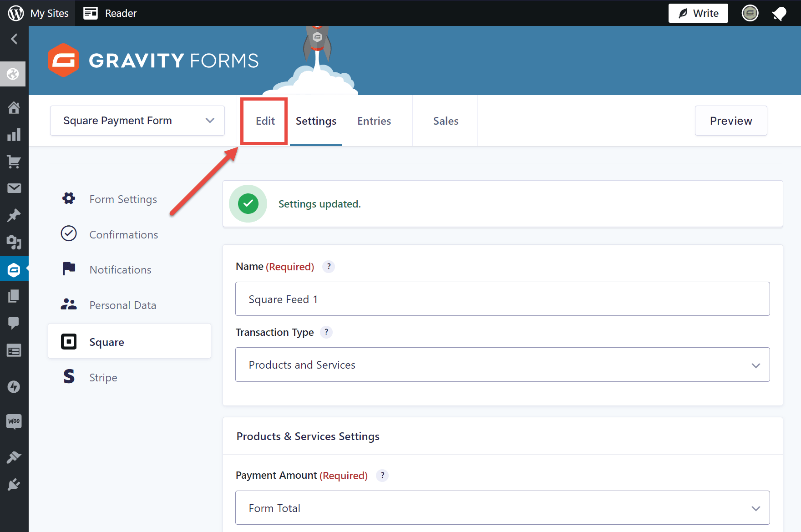Open the Feedback form icon in sidebar
The height and width of the screenshot is (532, 801).
pyautogui.click(x=14, y=350)
